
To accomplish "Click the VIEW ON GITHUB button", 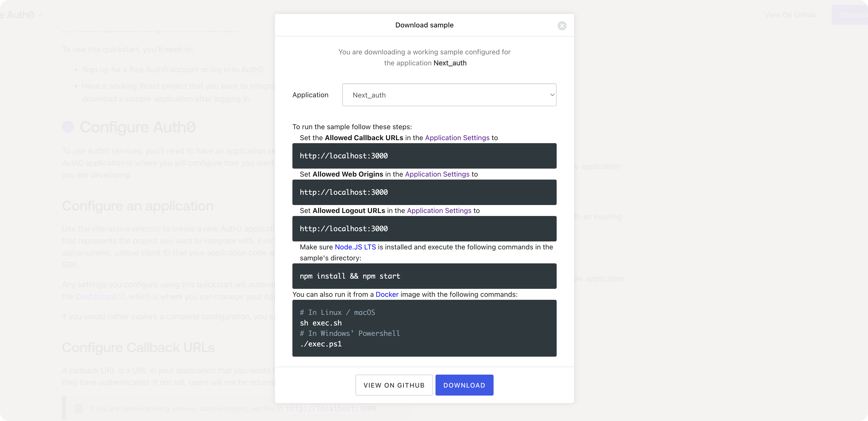I will [394, 385].
